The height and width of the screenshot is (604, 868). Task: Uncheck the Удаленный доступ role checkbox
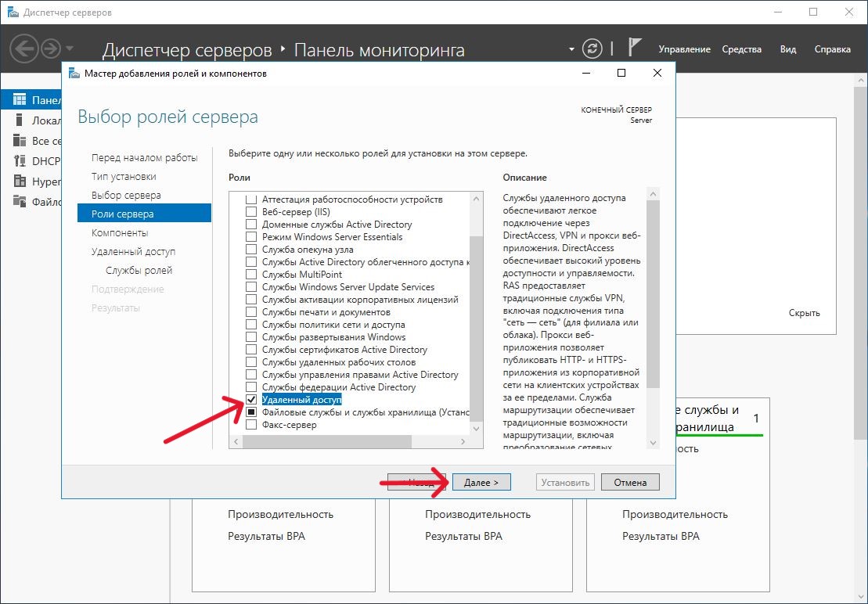(x=251, y=400)
